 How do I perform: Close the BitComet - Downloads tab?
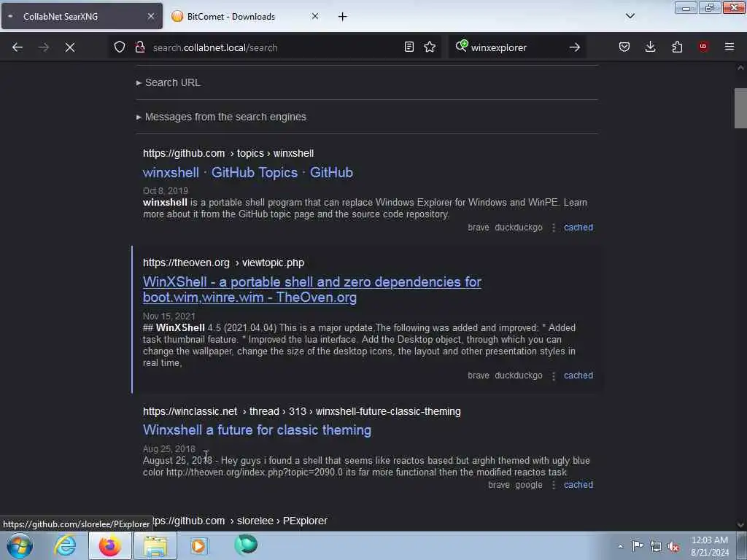click(315, 16)
